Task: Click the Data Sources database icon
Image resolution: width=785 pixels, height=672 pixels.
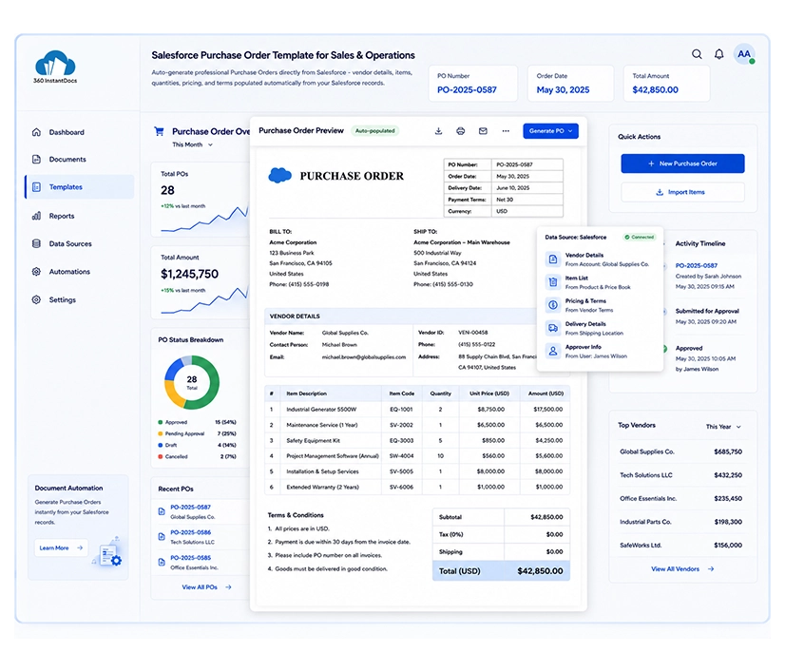Action: (36, 244)
